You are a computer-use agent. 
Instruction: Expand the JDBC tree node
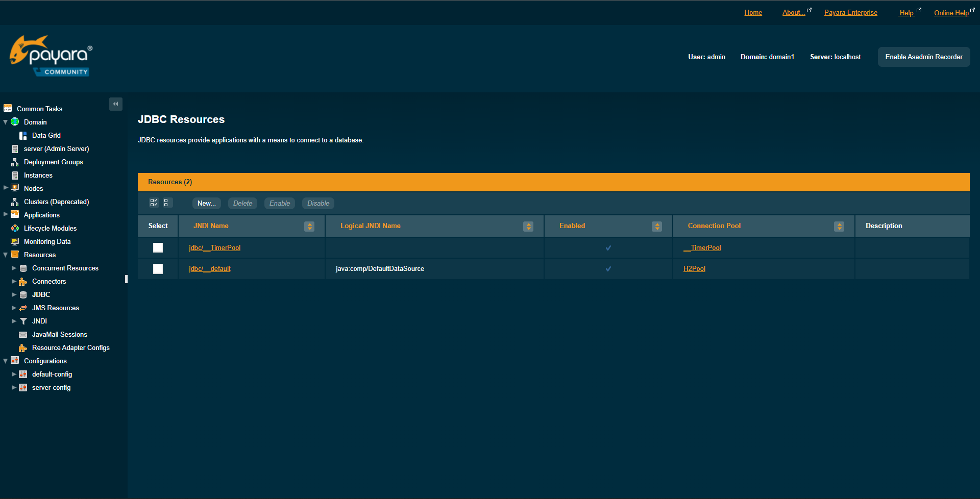pyautogui.click(x=13, y=294)
